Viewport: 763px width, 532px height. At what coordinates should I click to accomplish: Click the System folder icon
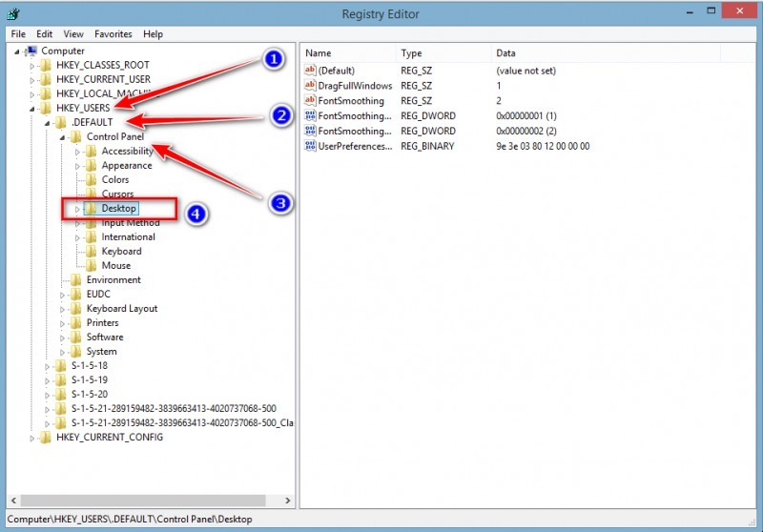pos(76,351)
